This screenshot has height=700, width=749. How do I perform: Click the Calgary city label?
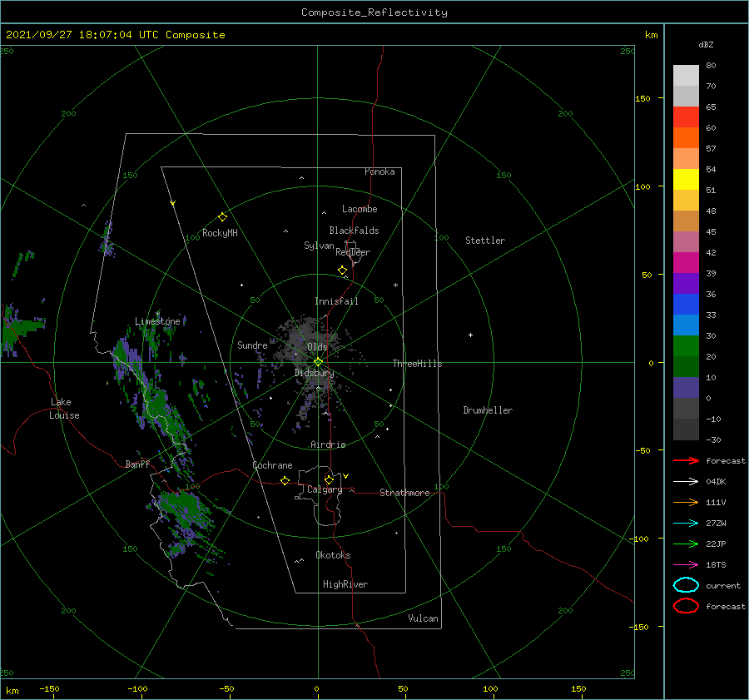pyautogui.click(x=325, y=489)
